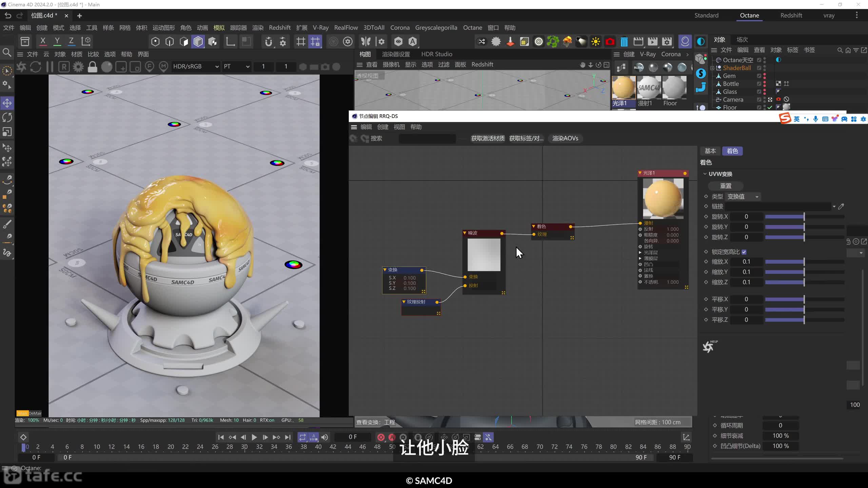Click the 重置 reset button
The width and height of the screenshot is (868, 488).
[x=726, y=186]
